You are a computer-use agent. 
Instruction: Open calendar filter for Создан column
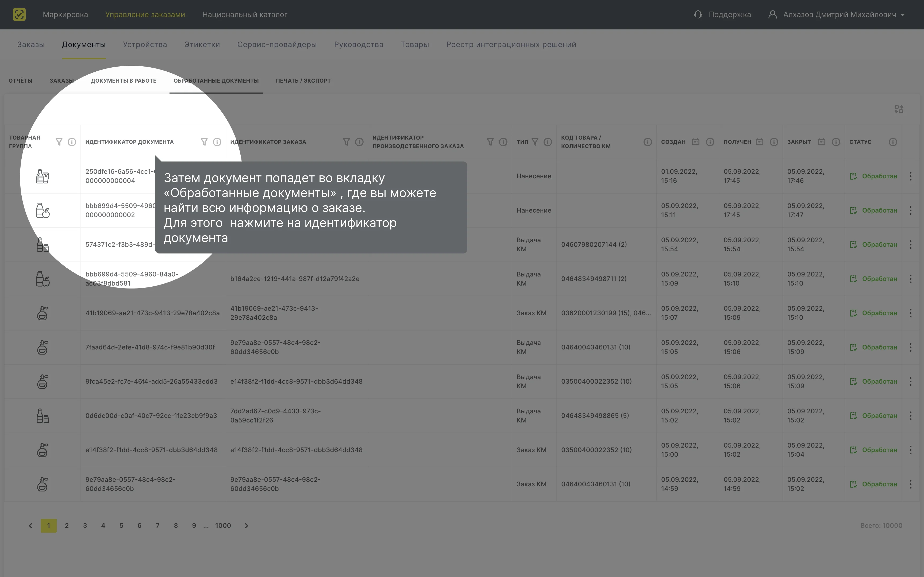[696, 142]
